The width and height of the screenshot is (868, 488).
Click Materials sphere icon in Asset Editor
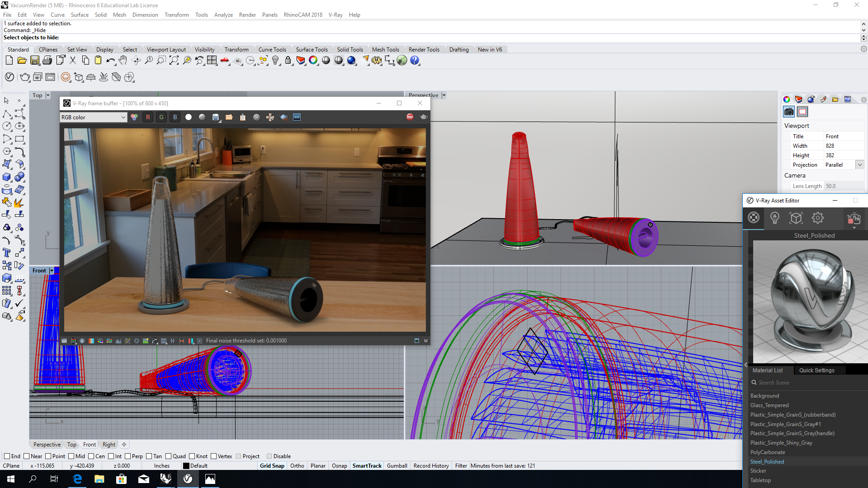coord(754,218)
